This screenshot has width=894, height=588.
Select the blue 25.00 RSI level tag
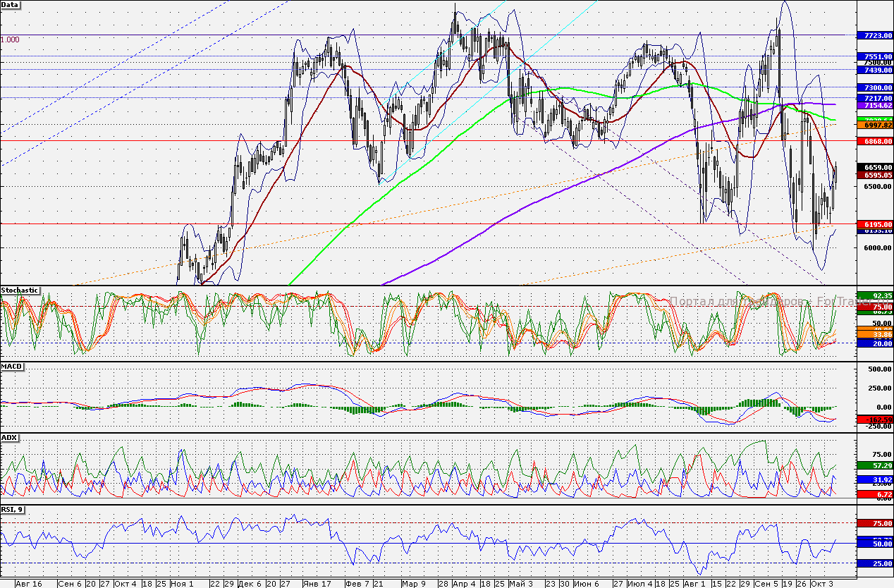(874, 563)
